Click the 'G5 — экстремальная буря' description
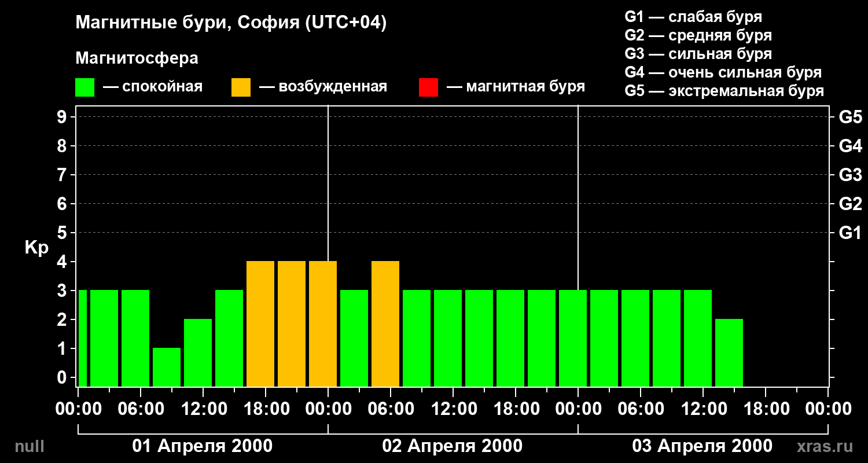The height and width of the screenshot is (463, 868). (724, 91)
